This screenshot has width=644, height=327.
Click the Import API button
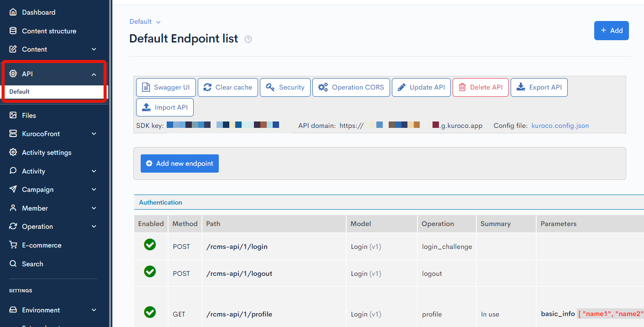point(165,107)
